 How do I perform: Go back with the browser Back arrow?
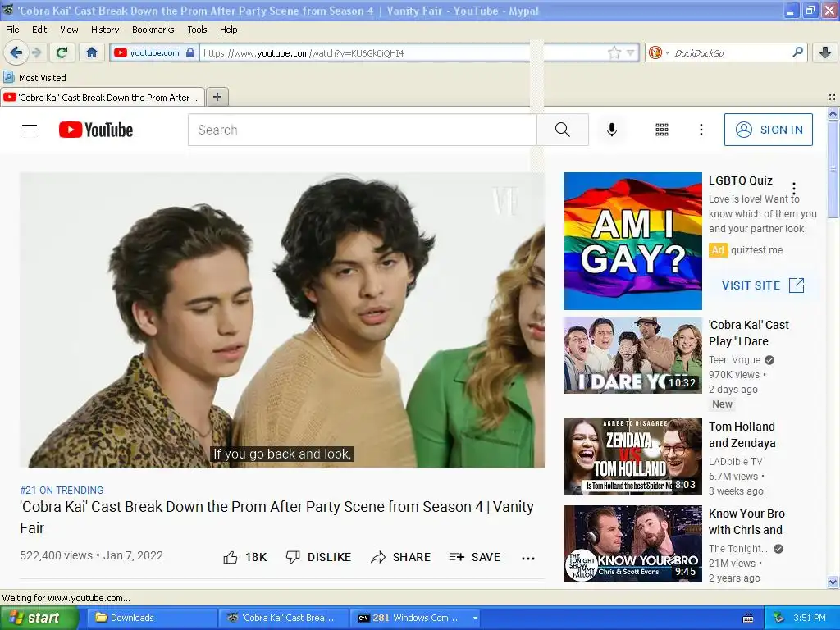[16, 52]
